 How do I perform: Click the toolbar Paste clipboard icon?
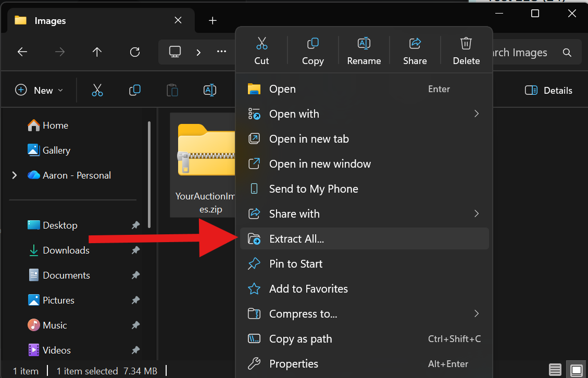pyautogui.click(x=172, y=91)
